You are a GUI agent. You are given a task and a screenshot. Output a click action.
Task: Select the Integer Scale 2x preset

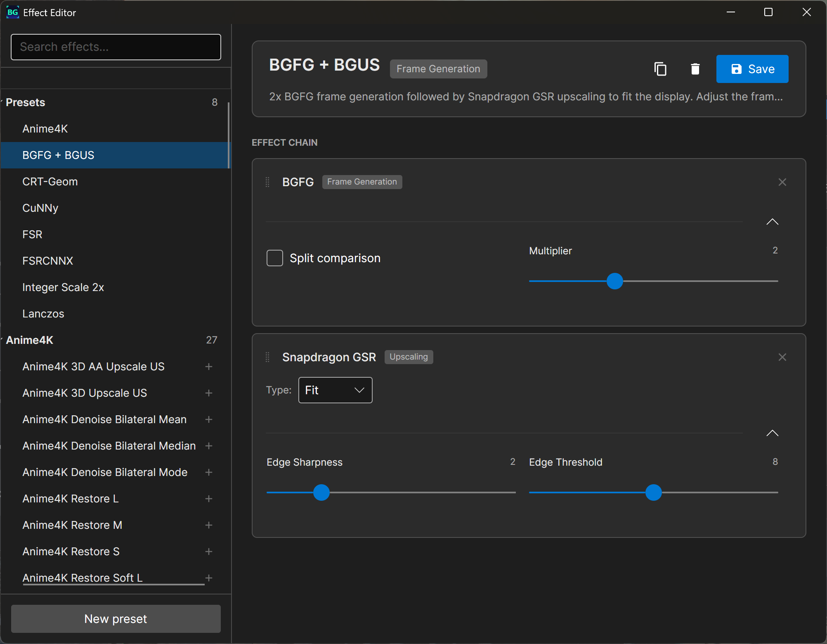[115, 287]
